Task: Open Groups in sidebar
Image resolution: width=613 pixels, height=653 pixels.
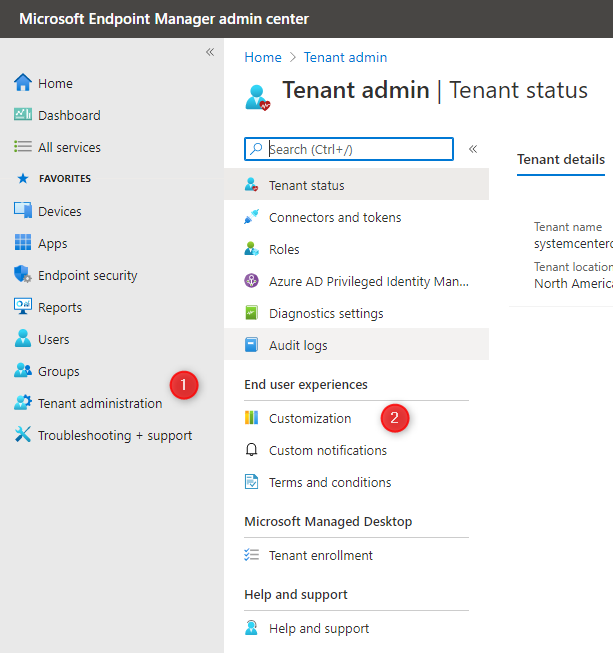Action: [x=58, y=371]
